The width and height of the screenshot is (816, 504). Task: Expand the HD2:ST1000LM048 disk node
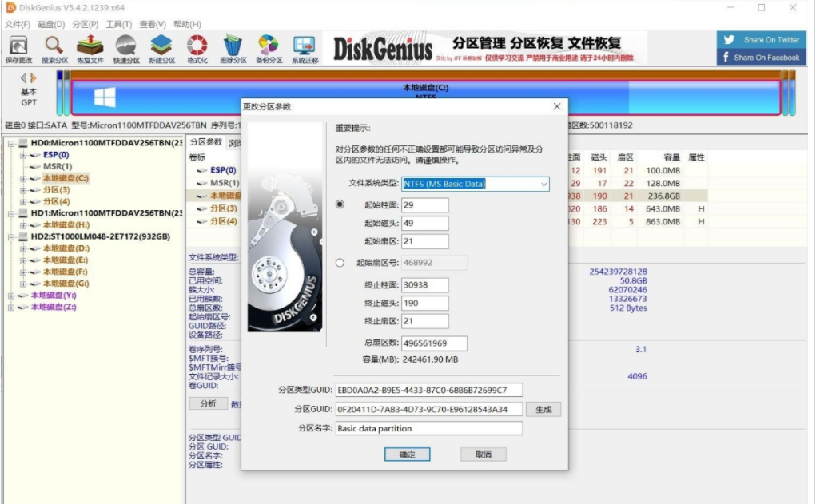(10, 238)
